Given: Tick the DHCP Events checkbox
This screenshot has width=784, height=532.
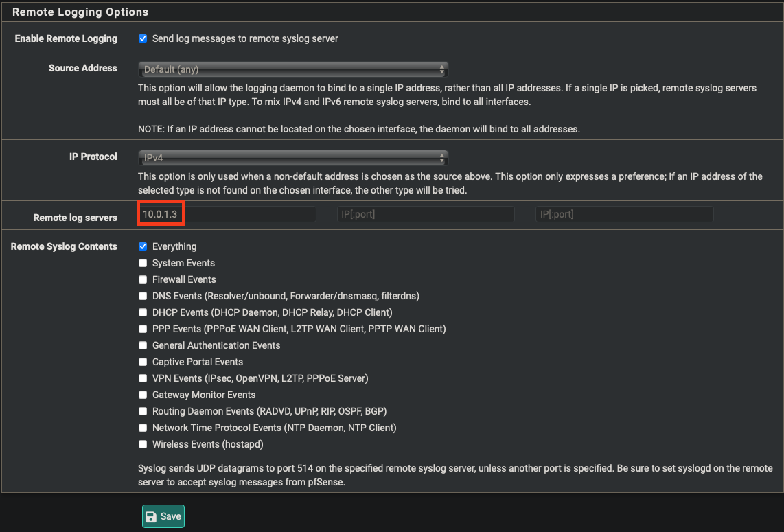Looking at the screenshot, I should tap(143, 312).
